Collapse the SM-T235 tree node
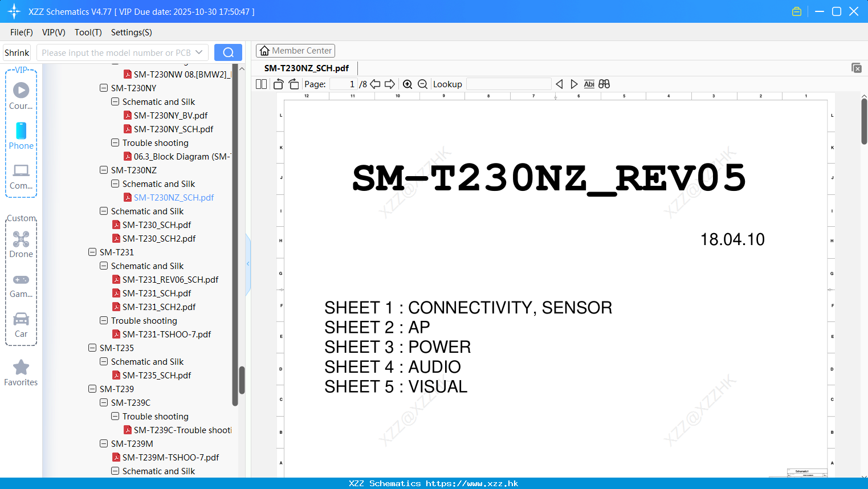Viewport: 868px width, 489px height. pyautogui.click(x=92, y=348)
